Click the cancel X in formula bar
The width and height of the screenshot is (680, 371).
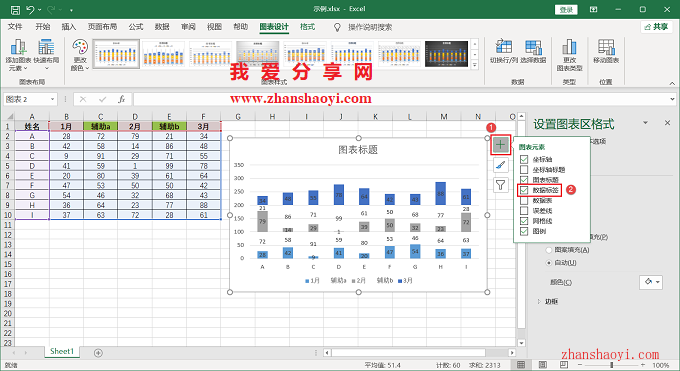(83, 99)
